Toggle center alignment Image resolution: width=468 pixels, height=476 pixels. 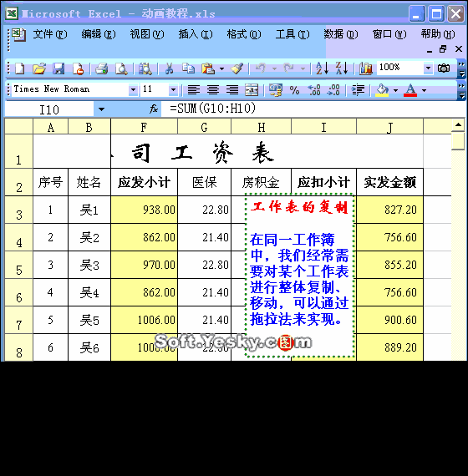coord(213,90)
